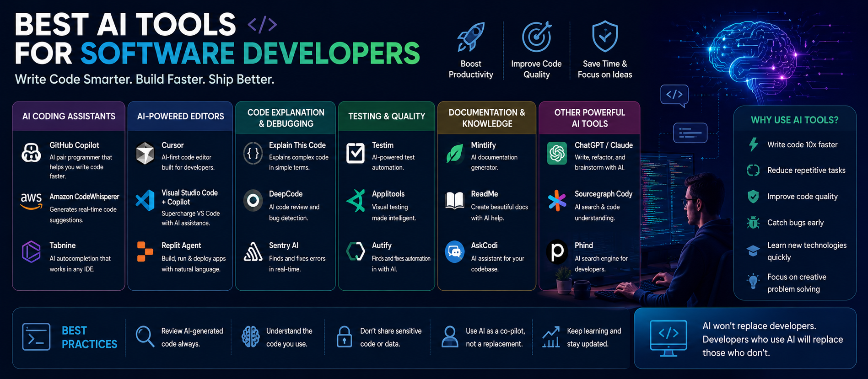Click the AI won't replace developers quote
Viewport: 868px width, 379px height.
pyautogui.click(x=773, y=339)
